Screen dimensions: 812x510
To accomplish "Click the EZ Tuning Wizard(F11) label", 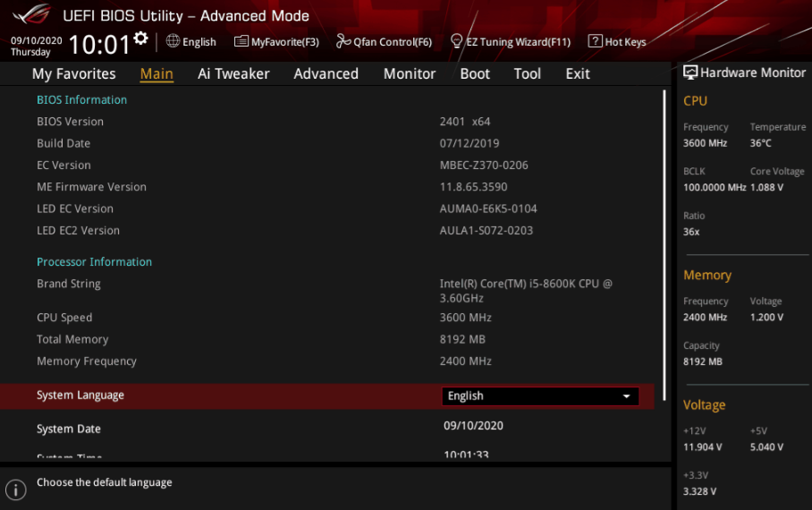I will click(x=519, y=42).
